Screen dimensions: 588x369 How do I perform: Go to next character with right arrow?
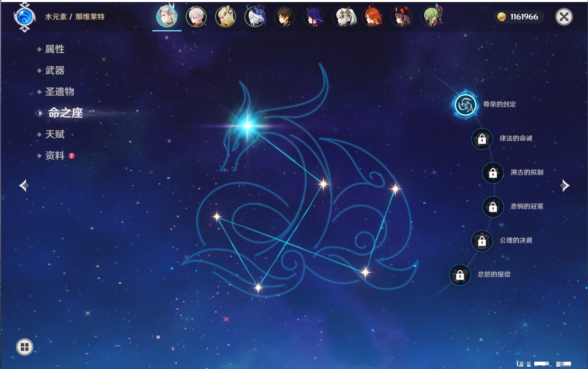(565, 186)
